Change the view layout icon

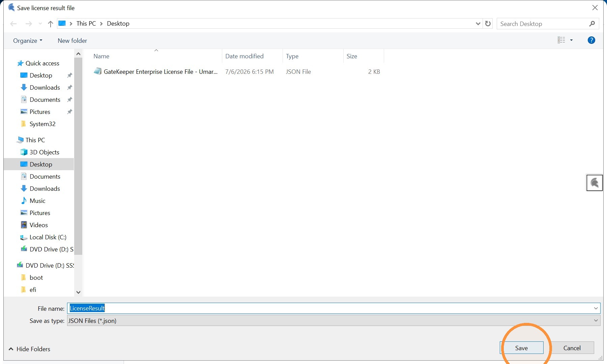tap(561, 40)
